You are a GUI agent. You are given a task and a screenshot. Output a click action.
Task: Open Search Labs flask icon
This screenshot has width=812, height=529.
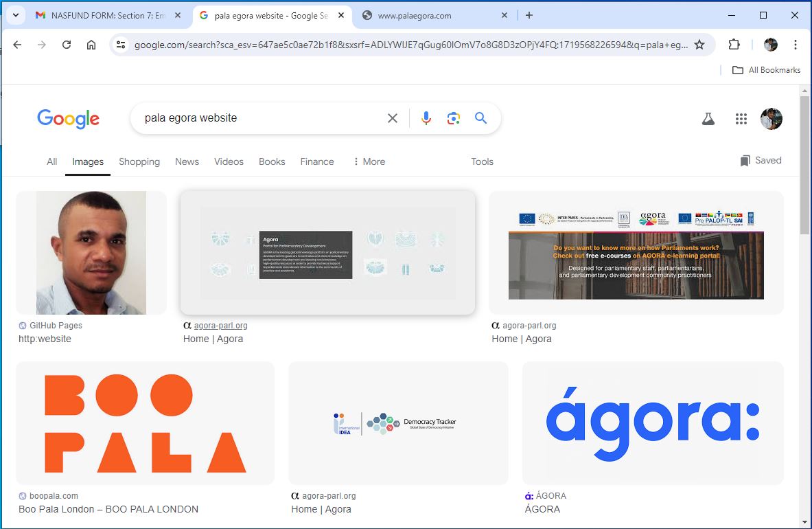click(708, 119)
